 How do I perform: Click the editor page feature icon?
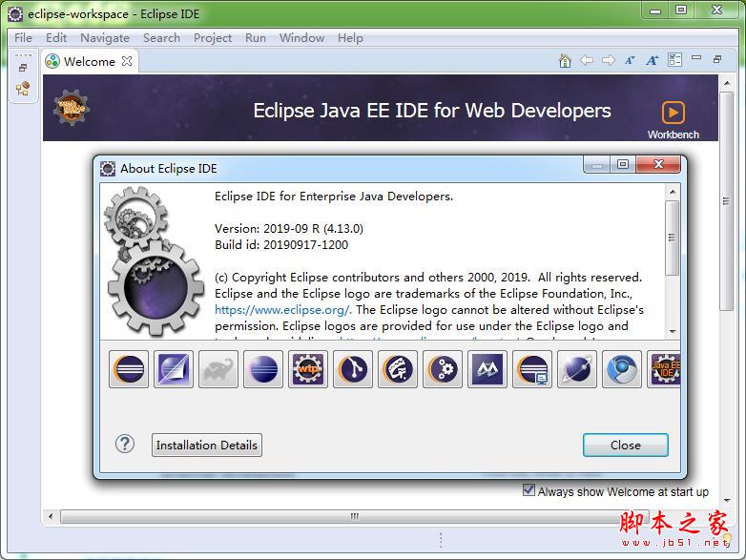tap(174, 369)
